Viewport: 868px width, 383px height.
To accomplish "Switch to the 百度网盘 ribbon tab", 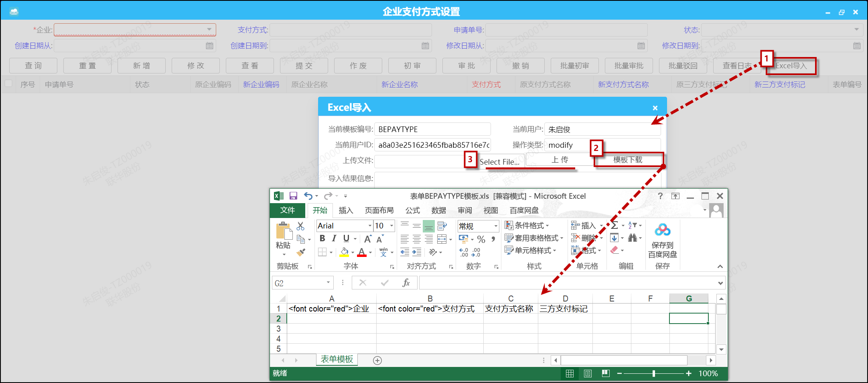I will tap(524, 210).
